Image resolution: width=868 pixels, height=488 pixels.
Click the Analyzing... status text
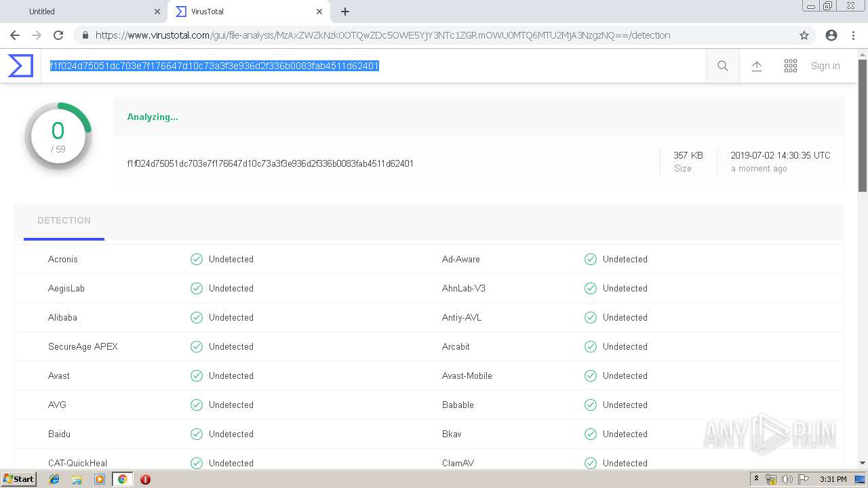(153, 117)
